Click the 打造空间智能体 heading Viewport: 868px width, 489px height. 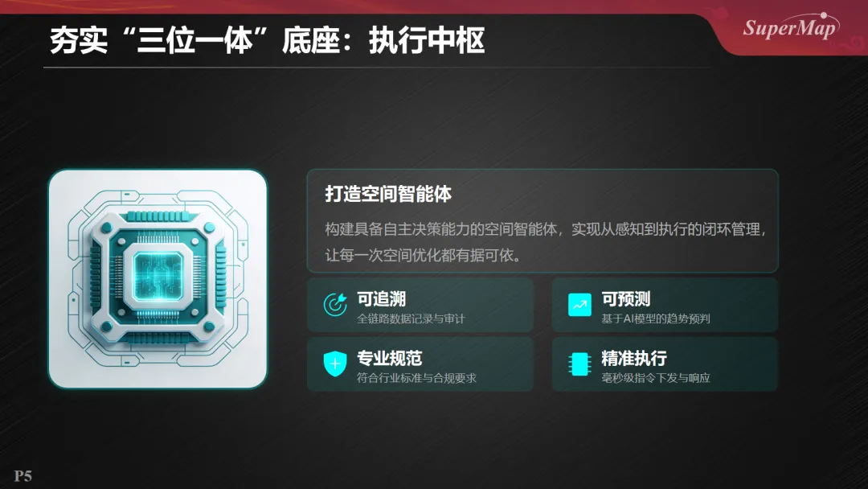coord(388,194)
